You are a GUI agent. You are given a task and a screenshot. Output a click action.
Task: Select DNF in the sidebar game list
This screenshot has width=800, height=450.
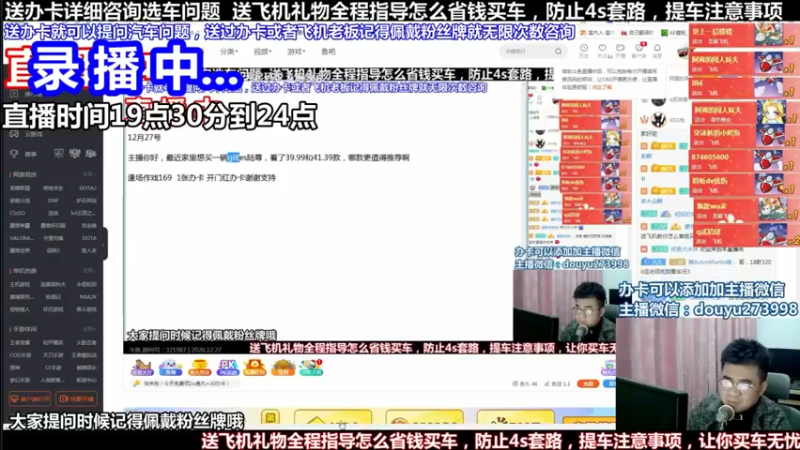point(53,201)
